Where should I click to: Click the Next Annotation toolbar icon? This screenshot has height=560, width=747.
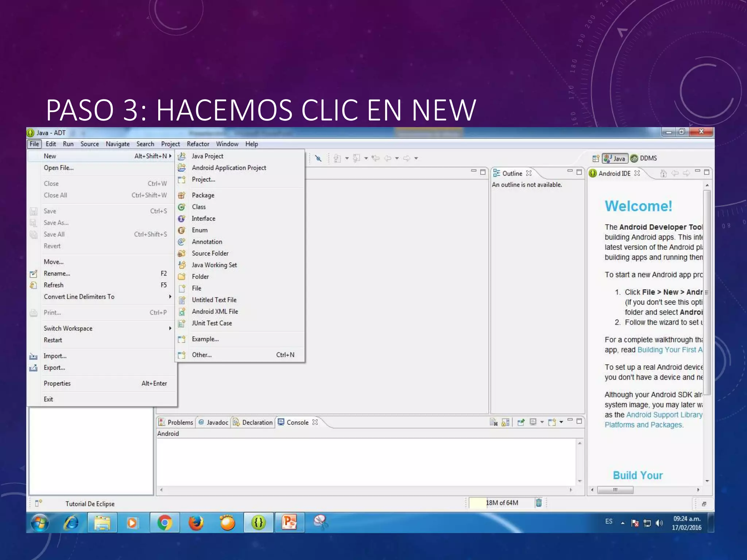337,158
